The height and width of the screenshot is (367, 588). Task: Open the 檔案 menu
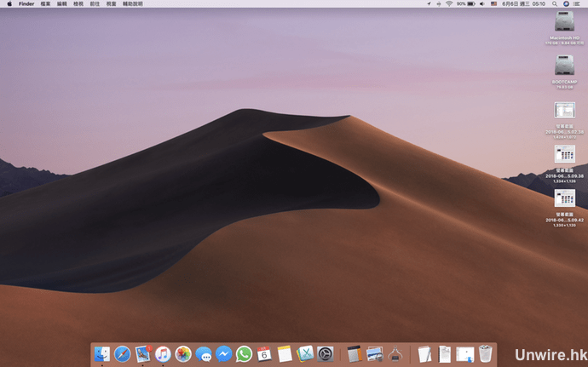click(45, 3)
